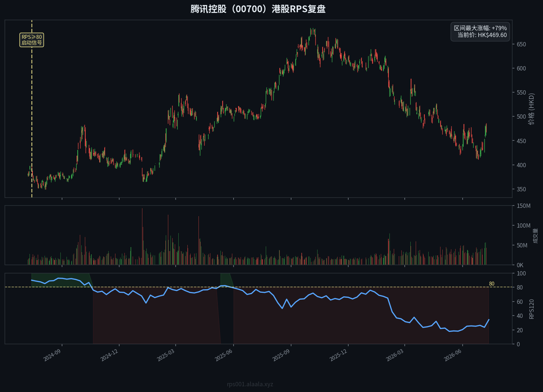The width and height of the screenshot is (543, 392).
Task: Click the 40 tick on the RPS120 axis
Action: [520, 316]
